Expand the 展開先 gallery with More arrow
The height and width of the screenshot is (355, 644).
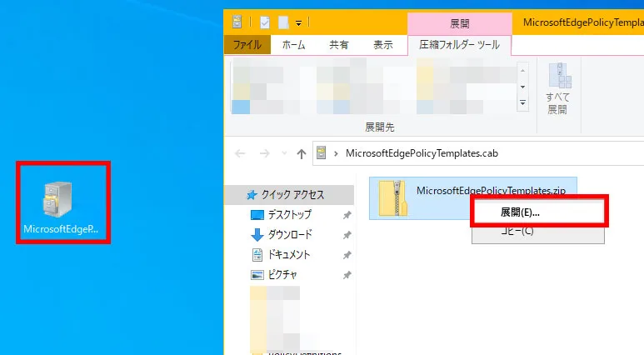[x=522, y=102]
